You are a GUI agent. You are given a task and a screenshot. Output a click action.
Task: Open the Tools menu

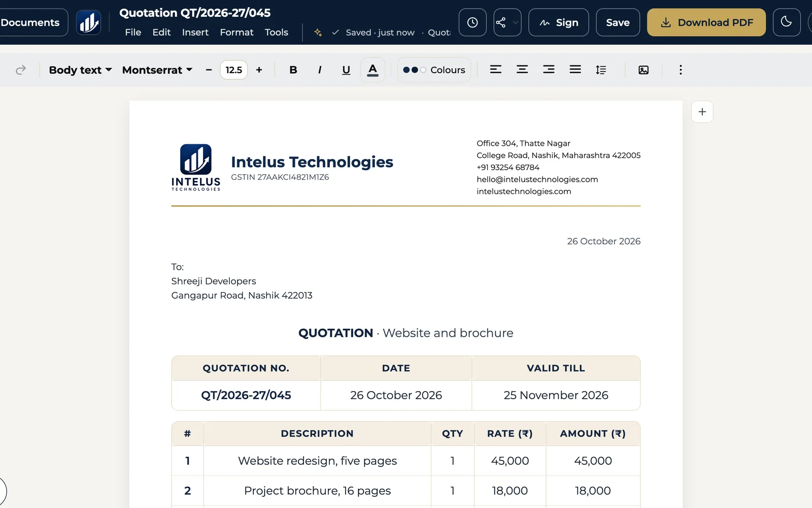[x=276, y=33]
